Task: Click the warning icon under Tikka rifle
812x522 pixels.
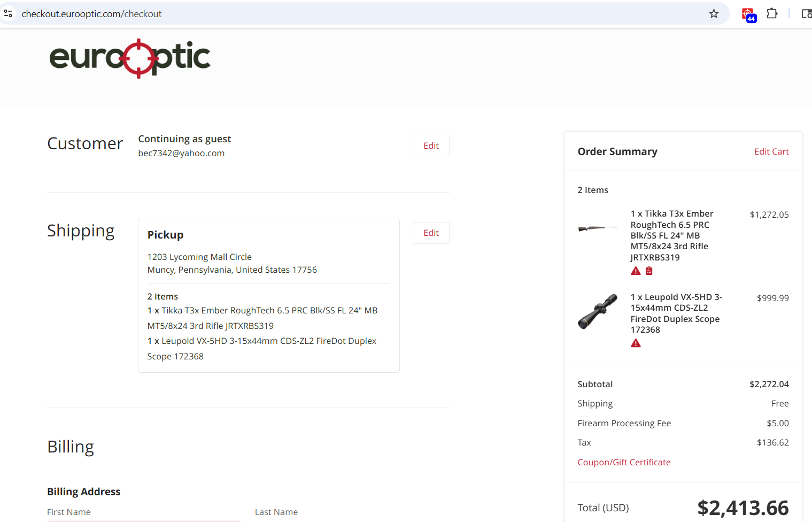Action: 636,271
